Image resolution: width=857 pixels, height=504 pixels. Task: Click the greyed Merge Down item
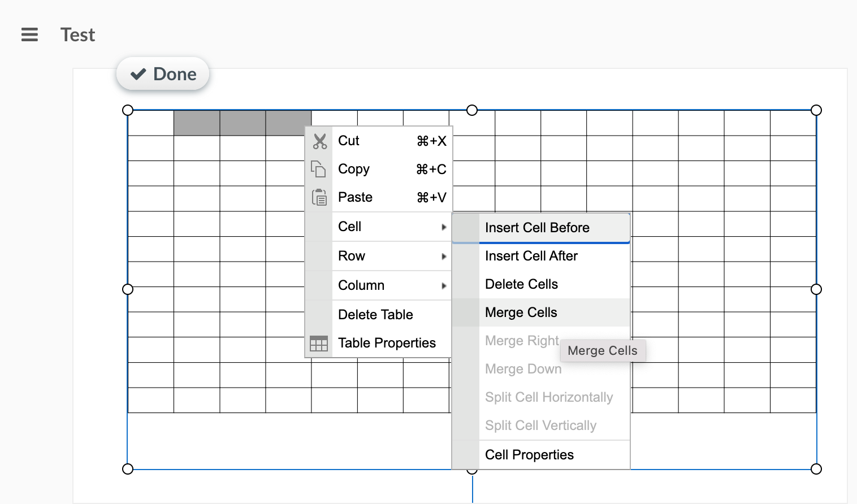[x=541, y=369]
